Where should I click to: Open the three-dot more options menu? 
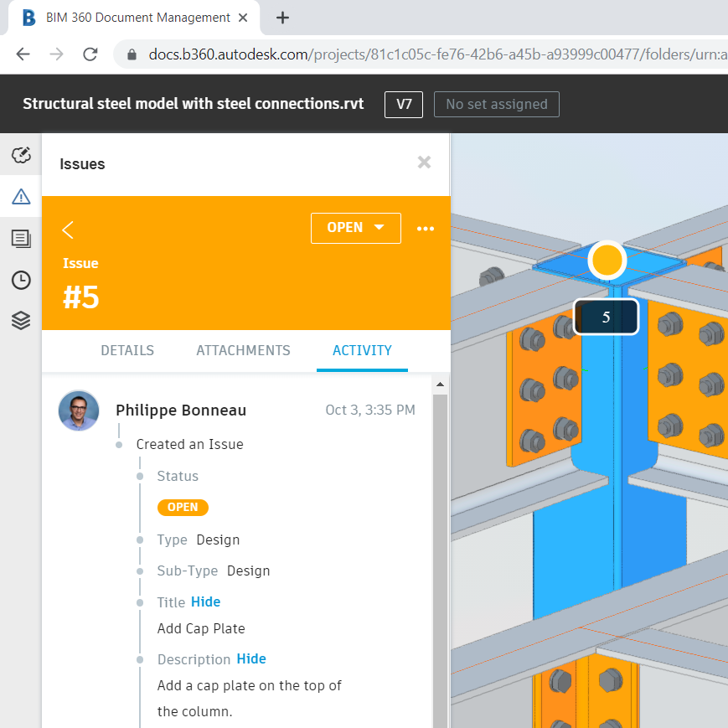click(426, 229)
